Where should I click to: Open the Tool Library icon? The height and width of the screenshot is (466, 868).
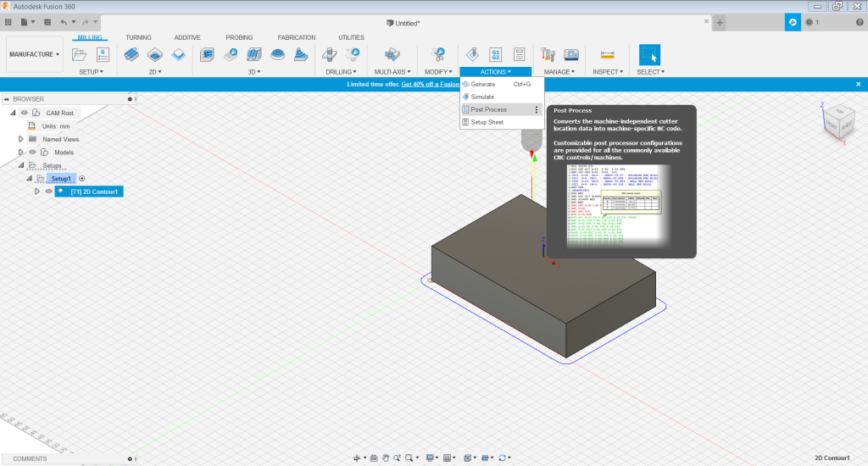point(548,55)
